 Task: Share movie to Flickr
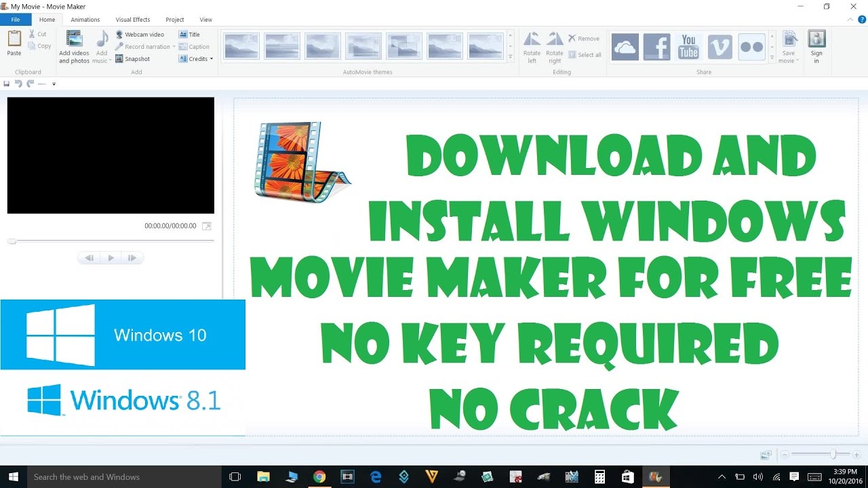(x=752, y=47)
